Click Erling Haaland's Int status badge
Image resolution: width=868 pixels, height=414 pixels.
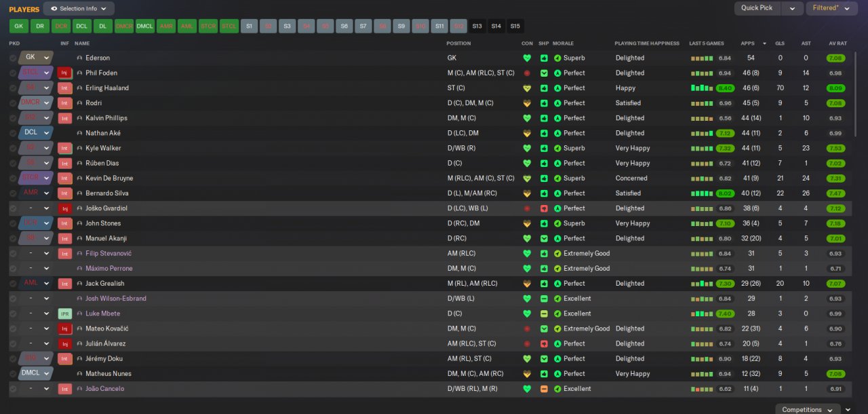[64, 88]
